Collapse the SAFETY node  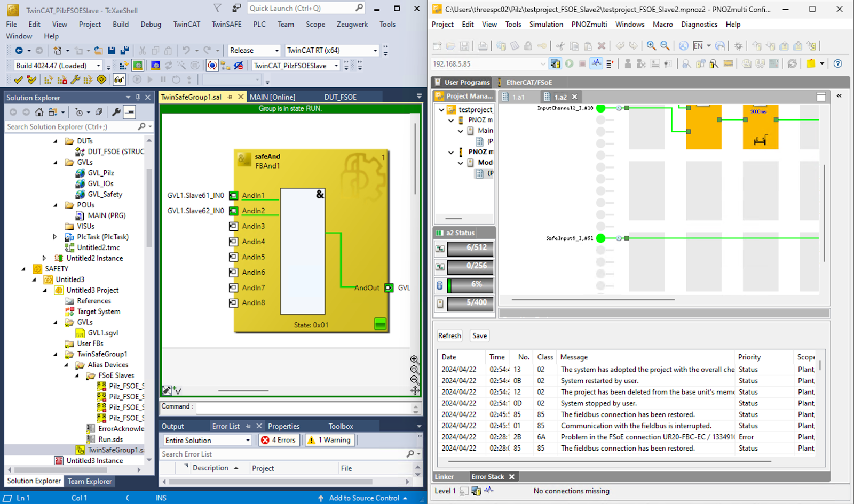(23, 269)
